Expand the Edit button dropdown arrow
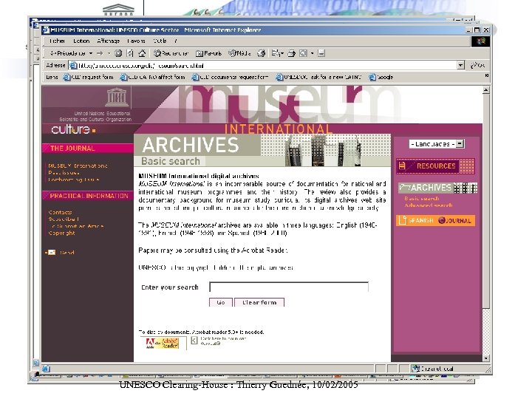This screenshot has height=399, width=532. click(x=312, y=53)
